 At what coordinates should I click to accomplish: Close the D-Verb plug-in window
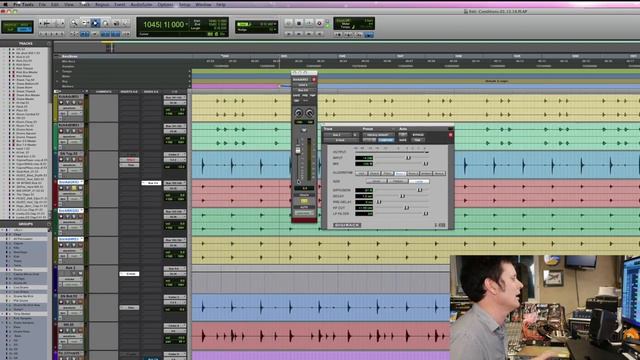[x=451, y=135]
